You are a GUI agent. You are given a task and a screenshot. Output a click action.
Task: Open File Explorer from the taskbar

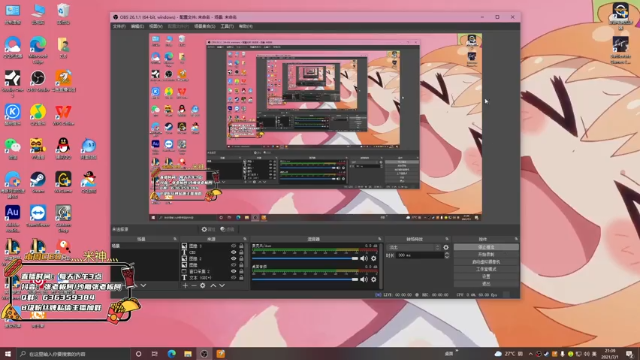(188, 353)
